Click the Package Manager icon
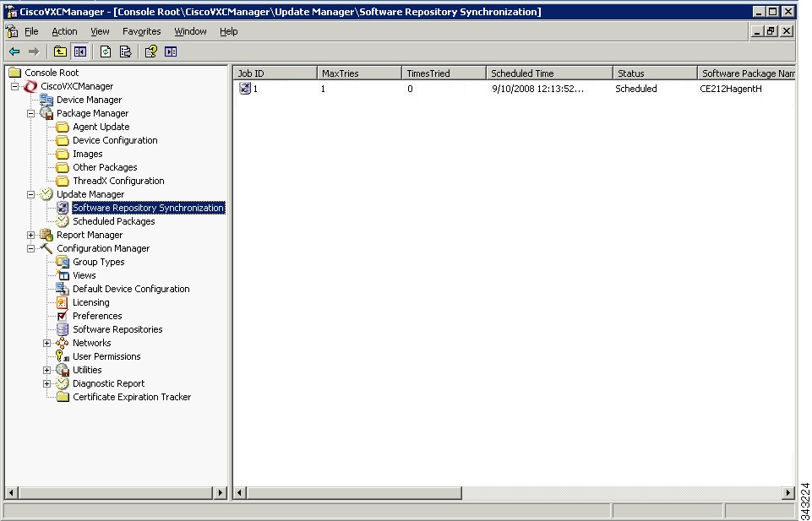 pyautogui.click(x=46, y=113)
